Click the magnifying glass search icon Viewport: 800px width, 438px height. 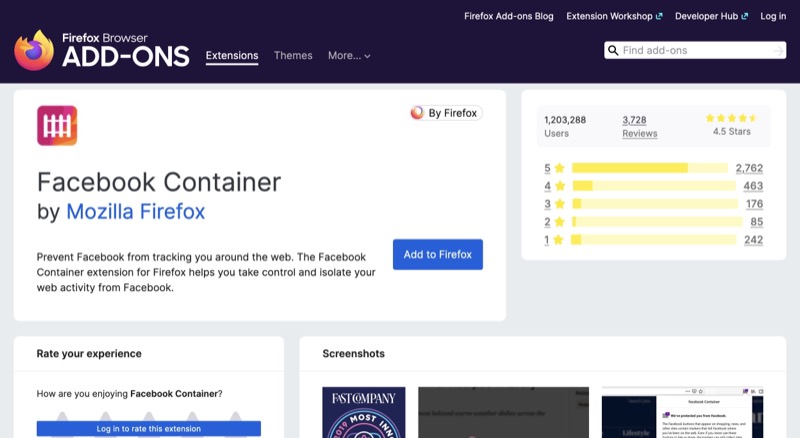coord(613,50)
